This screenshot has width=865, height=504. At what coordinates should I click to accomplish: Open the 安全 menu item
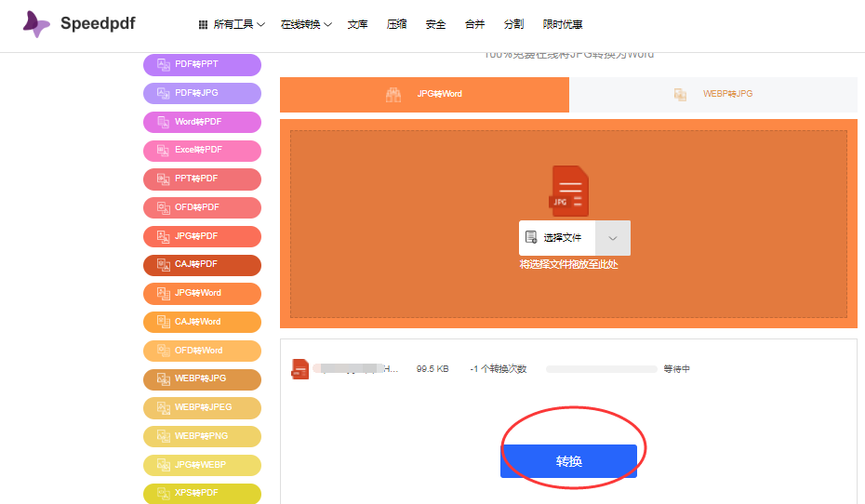coord(436,25)
